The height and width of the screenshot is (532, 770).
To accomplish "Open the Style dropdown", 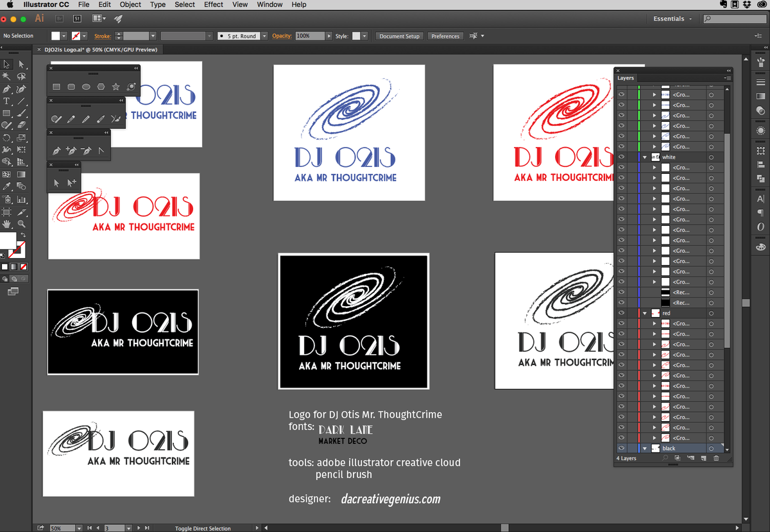I will [x=364, y=36].
